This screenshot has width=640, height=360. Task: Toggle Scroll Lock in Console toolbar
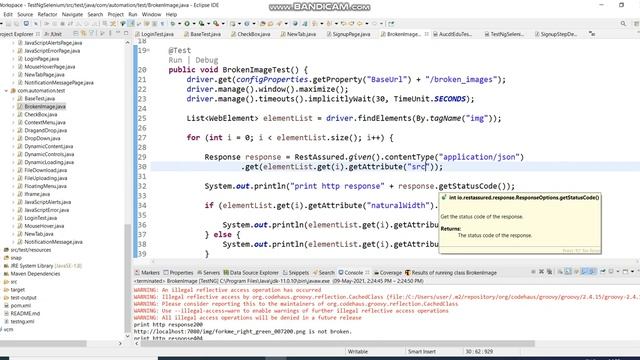pos(568,271)
